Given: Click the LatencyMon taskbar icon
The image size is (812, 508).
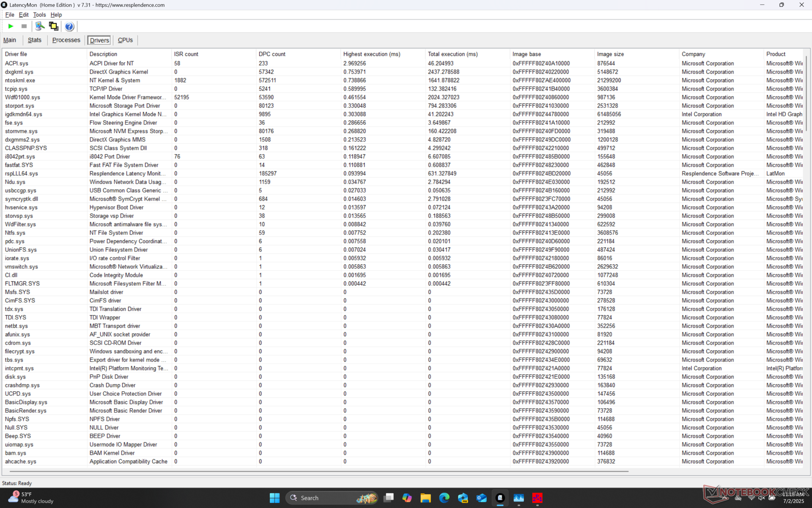Looking at the screenshot, I should pyautogui.click(x=500, y=498).
